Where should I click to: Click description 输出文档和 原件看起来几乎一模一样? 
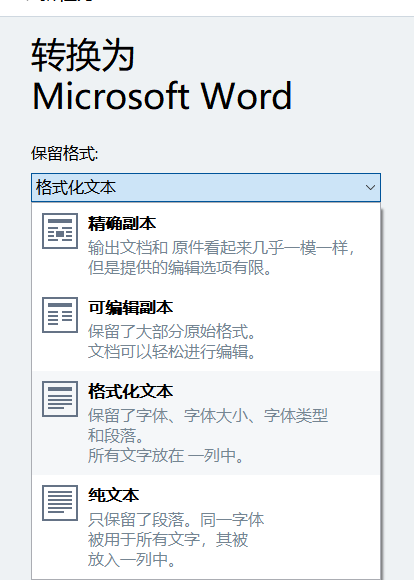pos(221,247)
